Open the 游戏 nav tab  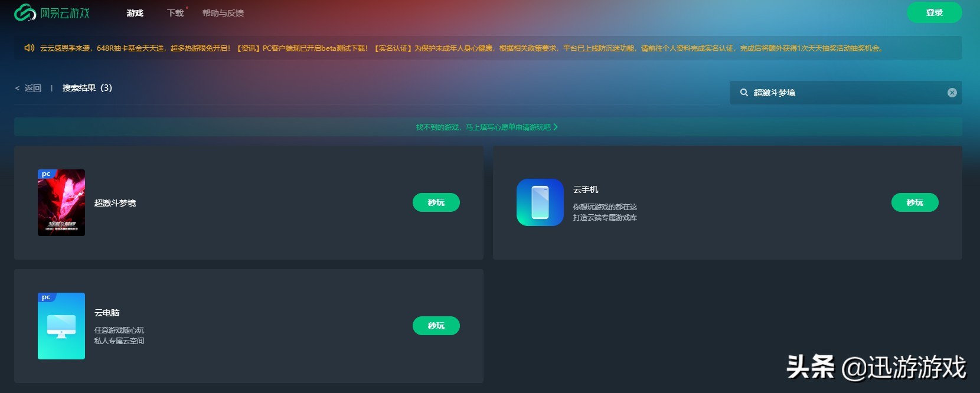pyautogui.click(x=135, y=13)
